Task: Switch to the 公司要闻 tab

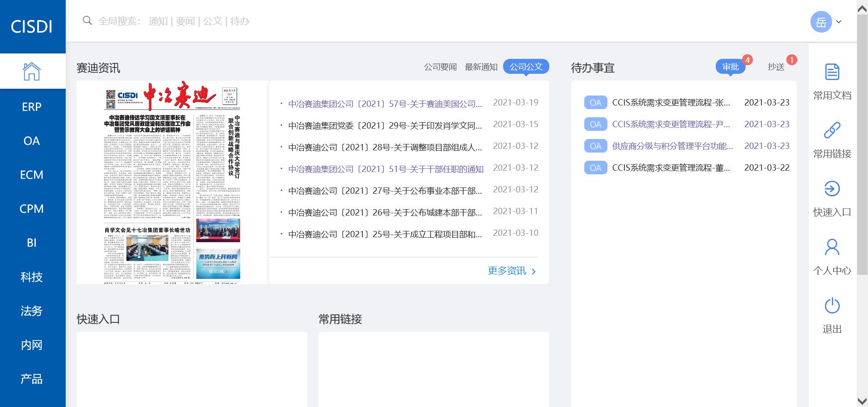Action: pyautogui.click(x=440, y=67)
